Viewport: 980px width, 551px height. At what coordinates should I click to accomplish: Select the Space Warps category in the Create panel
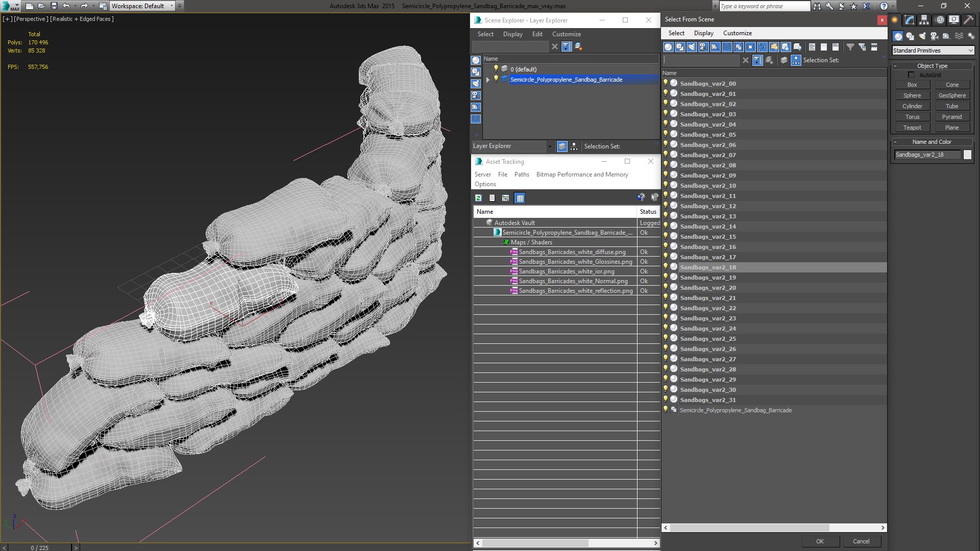(x=959, y=36)
